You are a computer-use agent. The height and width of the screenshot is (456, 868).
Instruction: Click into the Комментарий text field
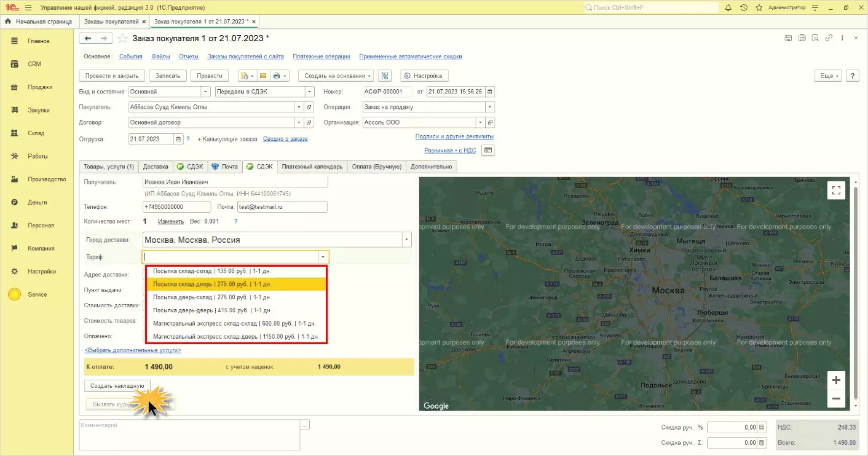pos(189,435)
